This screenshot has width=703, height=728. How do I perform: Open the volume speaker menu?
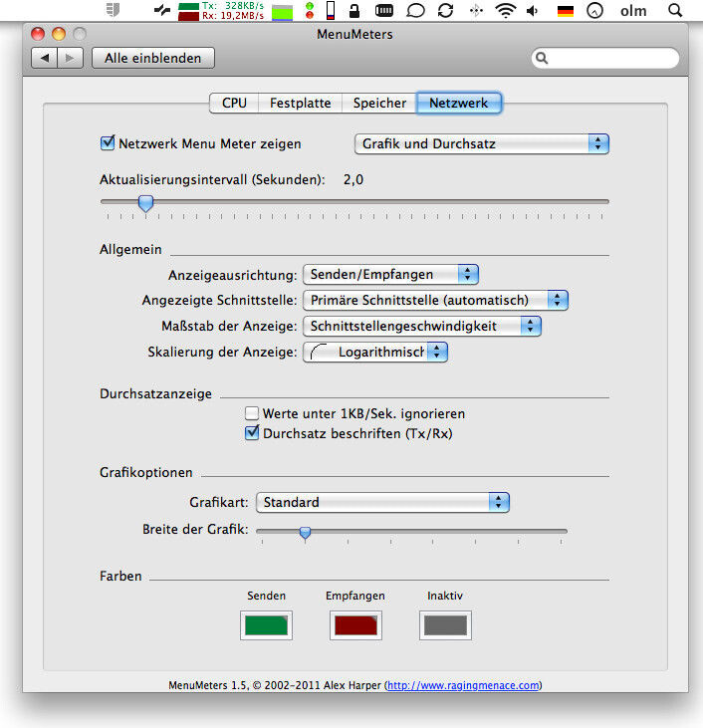(533, 10)
